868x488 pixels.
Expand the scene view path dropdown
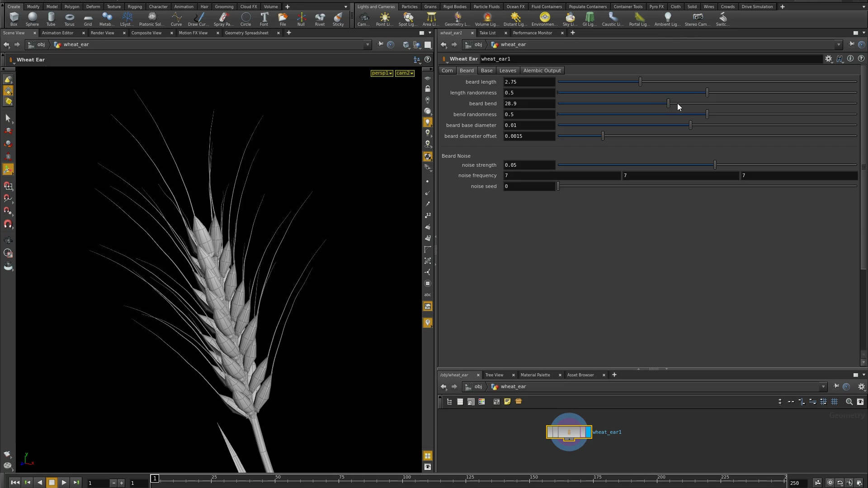[368, 44]
